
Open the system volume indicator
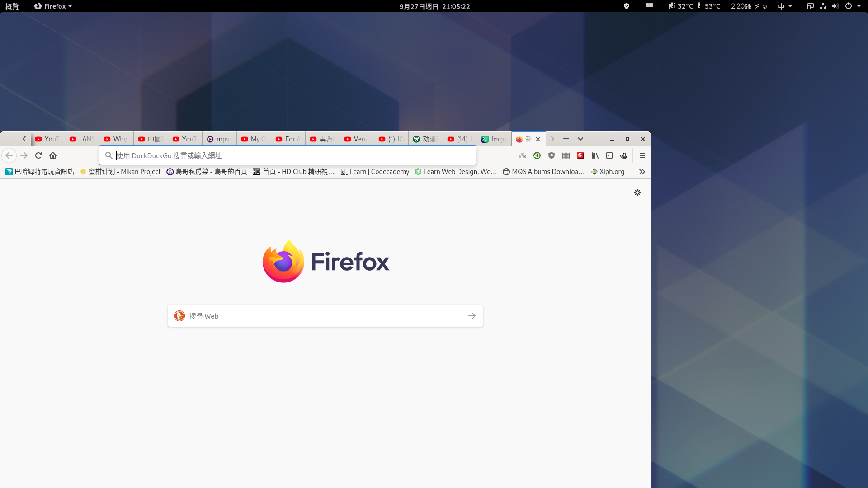(835, 6)
